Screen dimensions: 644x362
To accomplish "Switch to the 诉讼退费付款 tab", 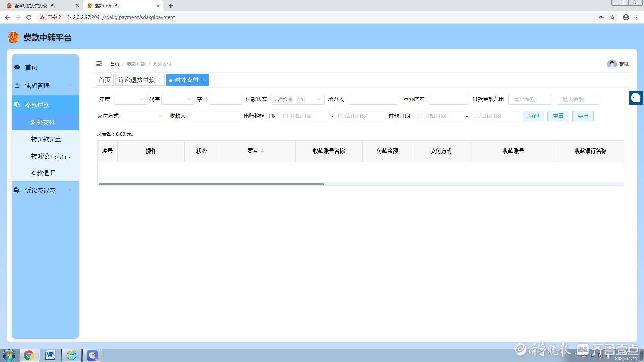I will [137, 80].
